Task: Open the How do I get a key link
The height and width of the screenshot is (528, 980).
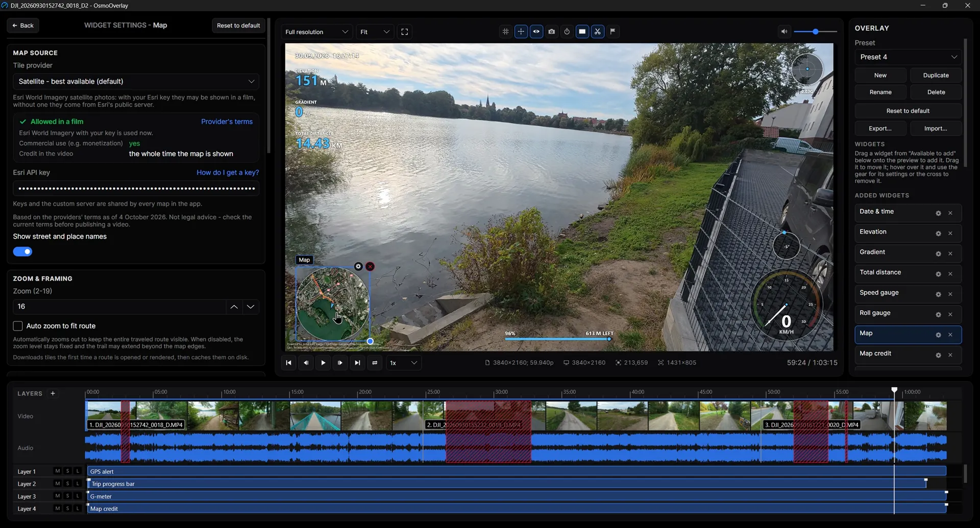Action: click(x=228, y=172)
